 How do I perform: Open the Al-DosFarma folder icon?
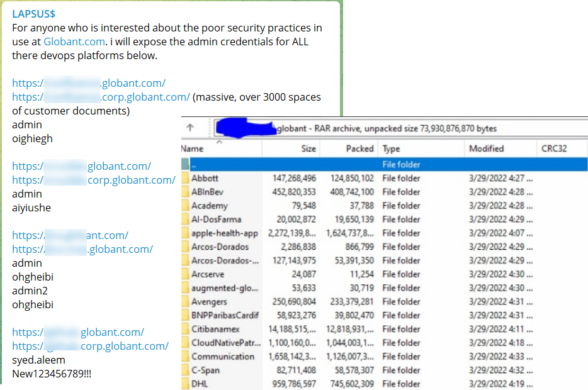click(185, 219)
